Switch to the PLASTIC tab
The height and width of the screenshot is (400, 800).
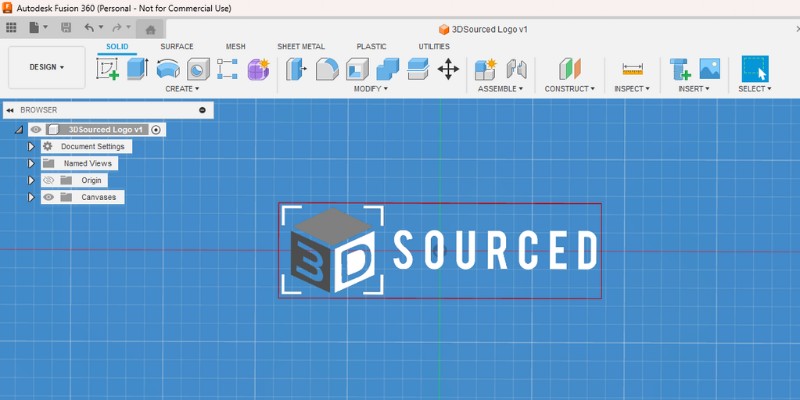tap(371, 46)
